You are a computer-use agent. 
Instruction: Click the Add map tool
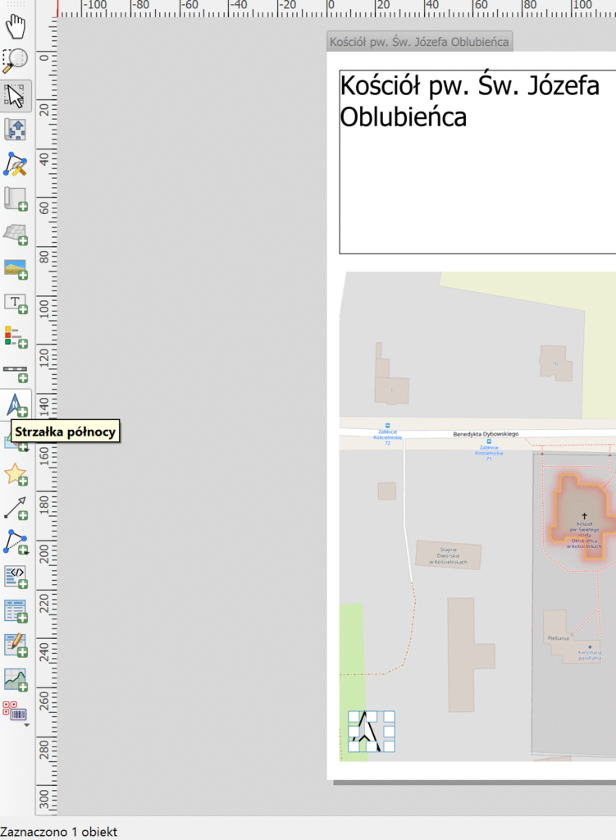pos(16,199)
